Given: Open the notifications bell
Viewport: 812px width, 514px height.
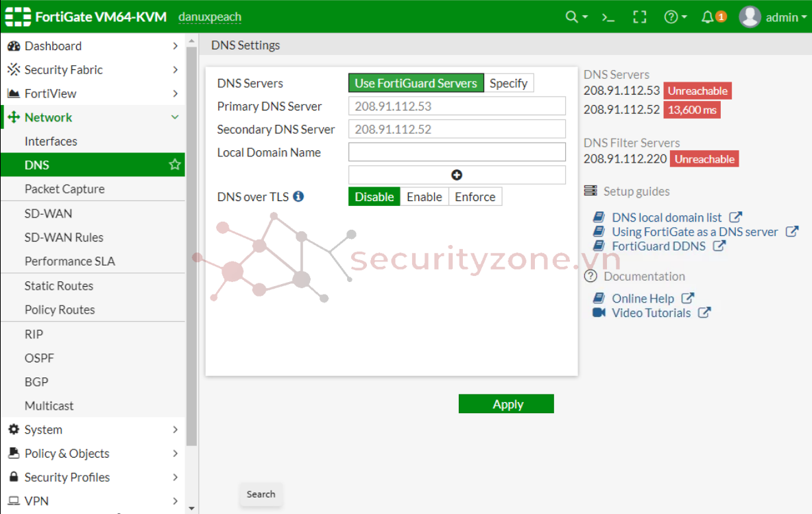Looking at the screenshot, I should (x=707, y=17).
